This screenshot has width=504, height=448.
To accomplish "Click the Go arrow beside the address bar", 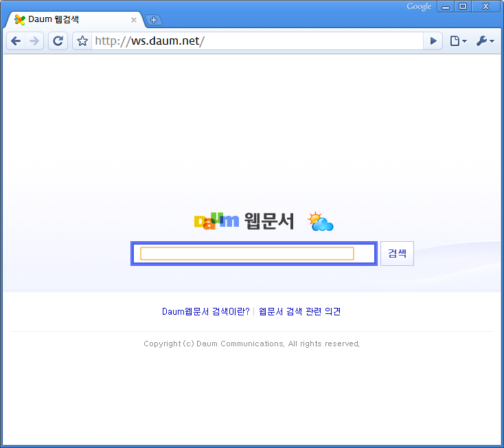I will 433,41.
